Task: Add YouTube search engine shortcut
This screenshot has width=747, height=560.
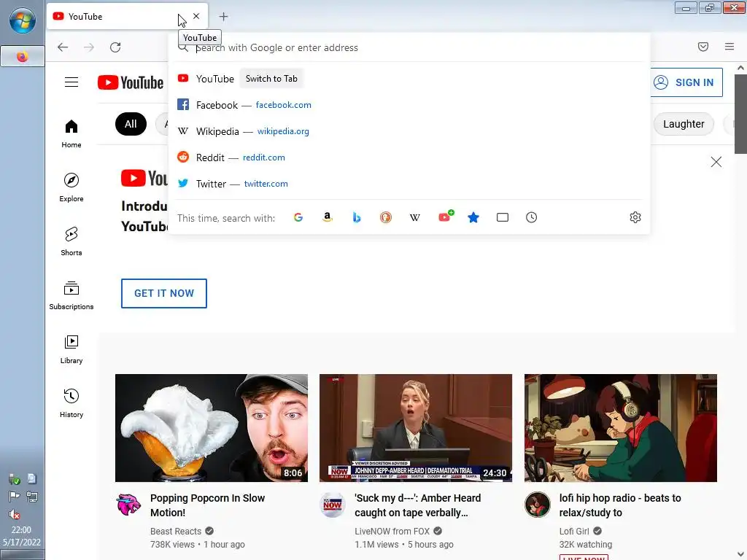Action: 446,217
